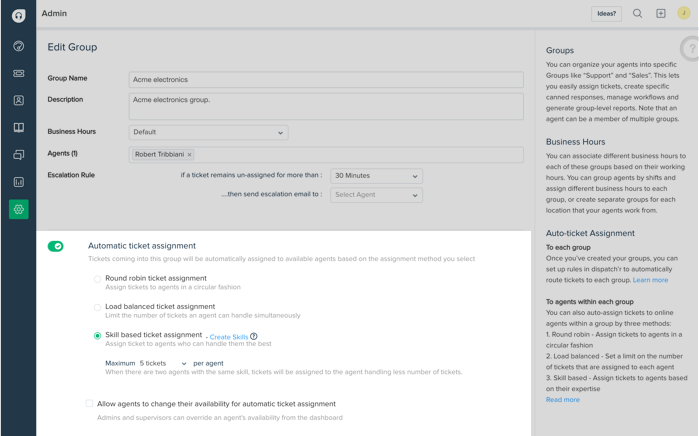This screenshot has height=436, width=699.
Task: Expand the 30 Minutes escalation dropdown
Action: pyautogui.click(x=376, y=176)
